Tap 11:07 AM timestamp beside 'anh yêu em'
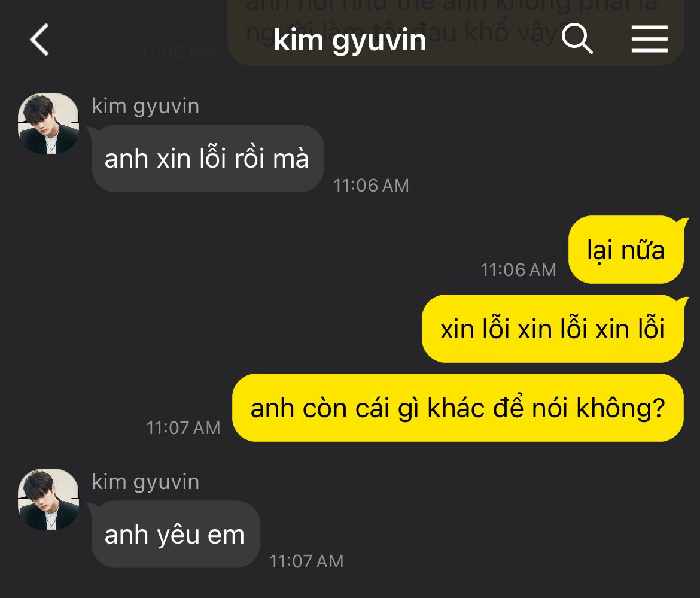Viewport: 700px width, 598px height. [307, 561]
